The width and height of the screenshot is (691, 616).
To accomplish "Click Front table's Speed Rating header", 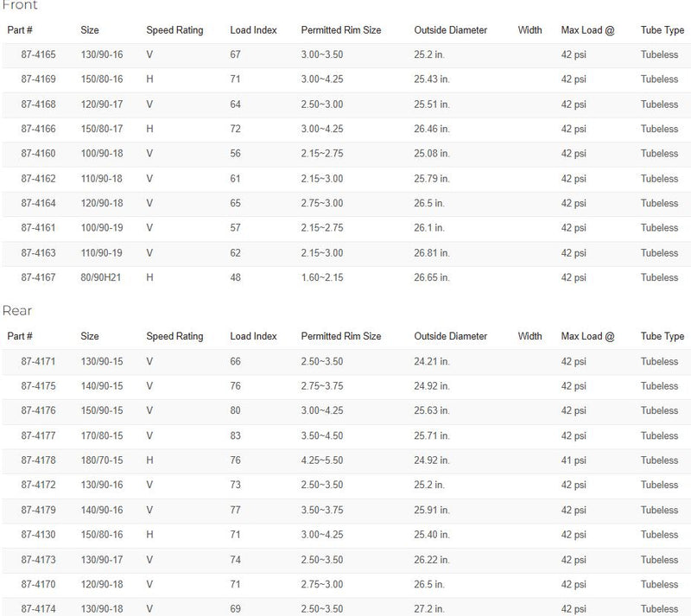I will (x=174, y=30).
